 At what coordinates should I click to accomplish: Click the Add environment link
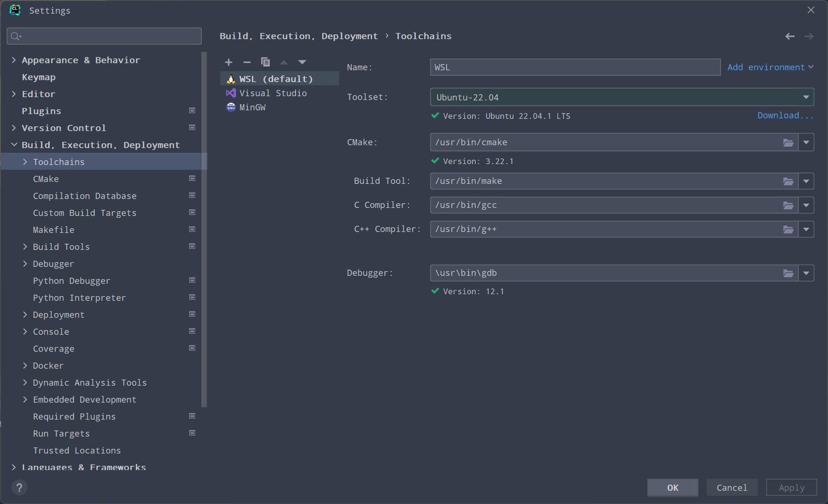770,67
